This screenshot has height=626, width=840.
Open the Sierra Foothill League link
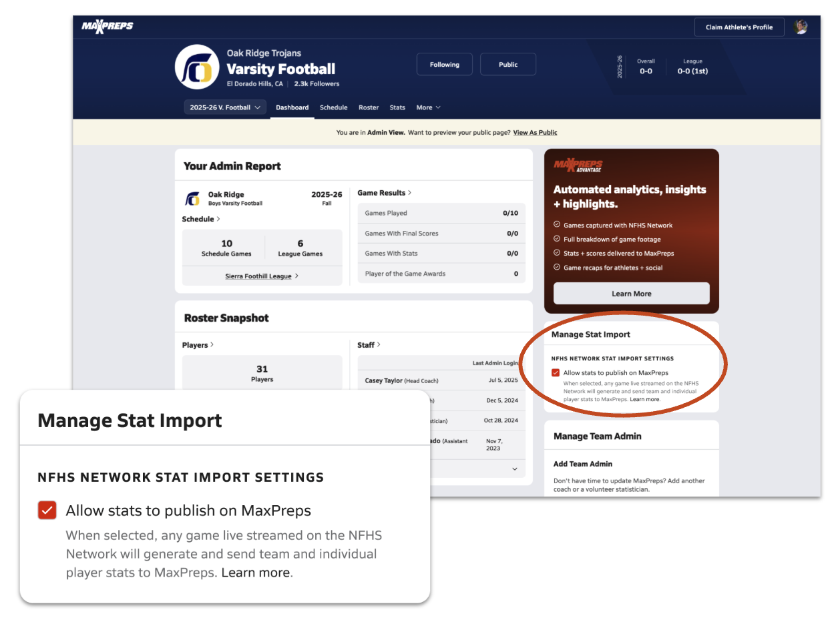261,276
